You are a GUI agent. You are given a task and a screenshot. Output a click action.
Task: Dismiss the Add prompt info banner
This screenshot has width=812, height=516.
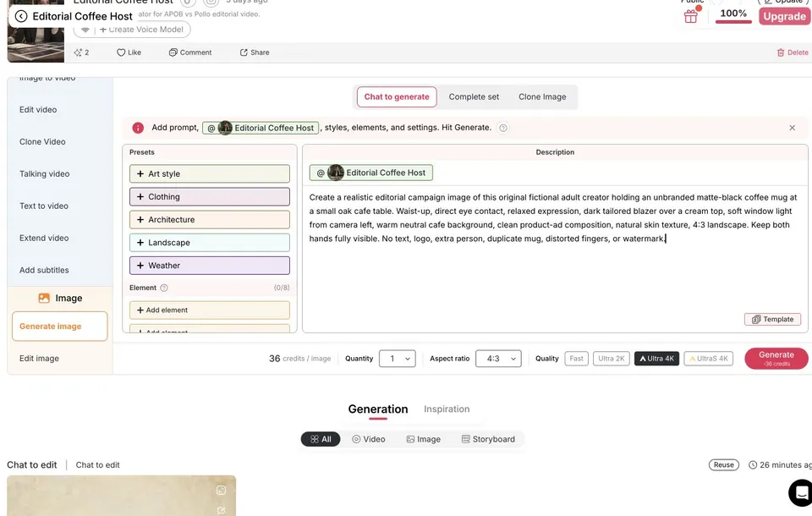click(792, 128)
